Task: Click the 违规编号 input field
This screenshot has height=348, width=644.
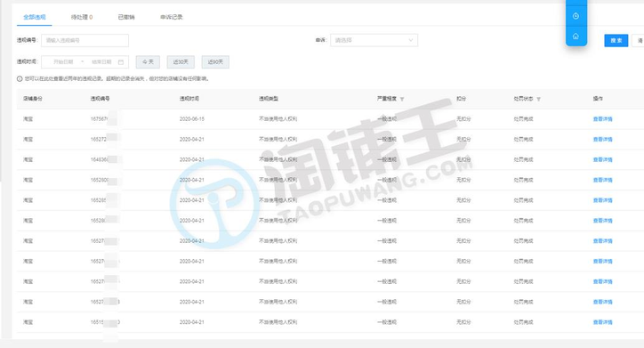Action: point(85,40)
